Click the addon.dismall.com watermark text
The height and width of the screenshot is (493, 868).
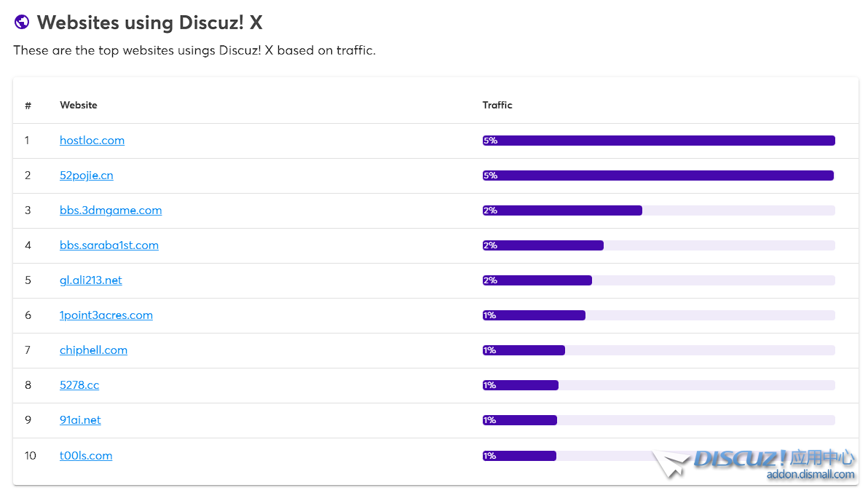[x=810, y=475]
